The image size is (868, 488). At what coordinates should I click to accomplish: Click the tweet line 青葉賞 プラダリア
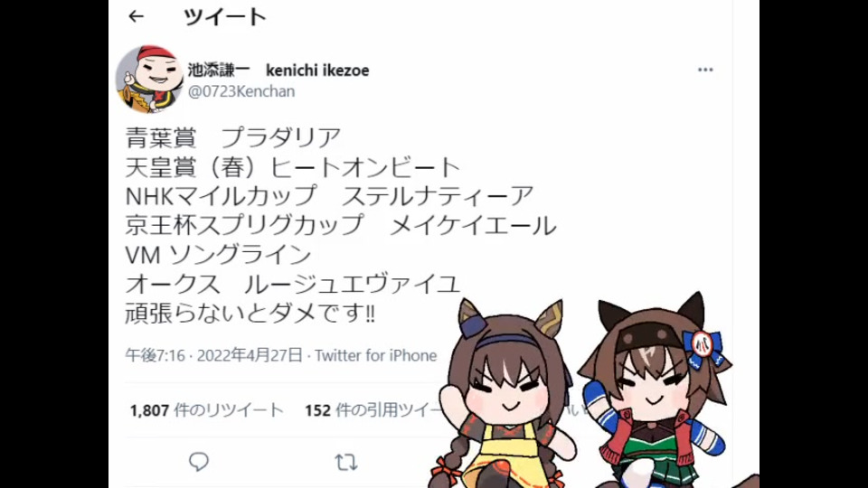click(x=233, y=137)
